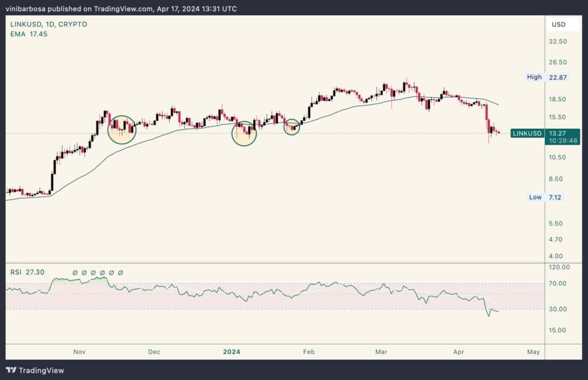This screenshot has height=380, width=588.
Task: Select the LINKUSD current price tag 13.27
Action: coord(558,133)
